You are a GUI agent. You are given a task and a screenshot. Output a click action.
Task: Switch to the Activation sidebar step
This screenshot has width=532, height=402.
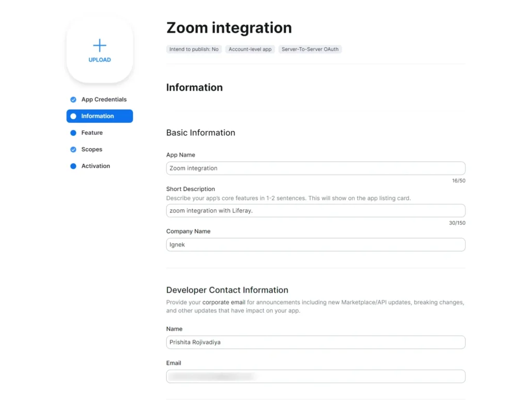[x=100, y=166]
